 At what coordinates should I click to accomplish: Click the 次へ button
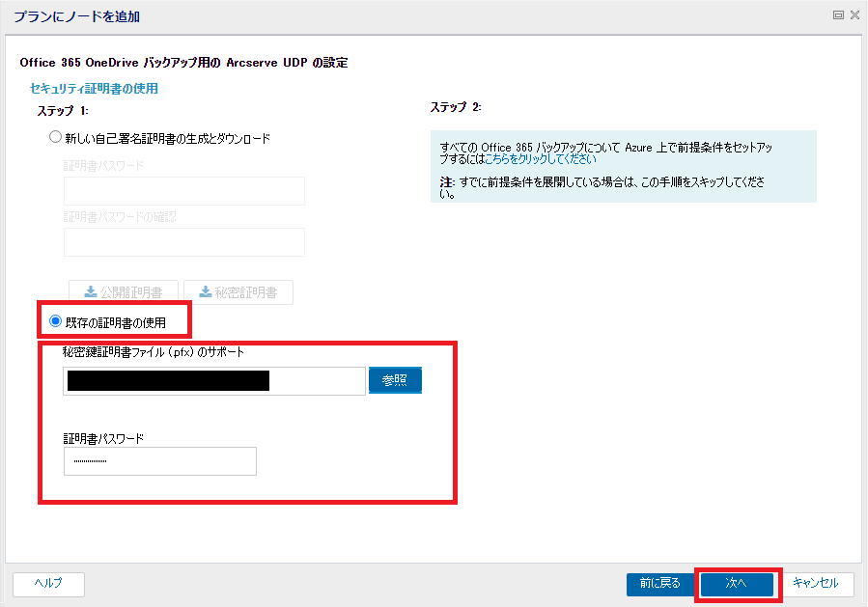point(737,584)
